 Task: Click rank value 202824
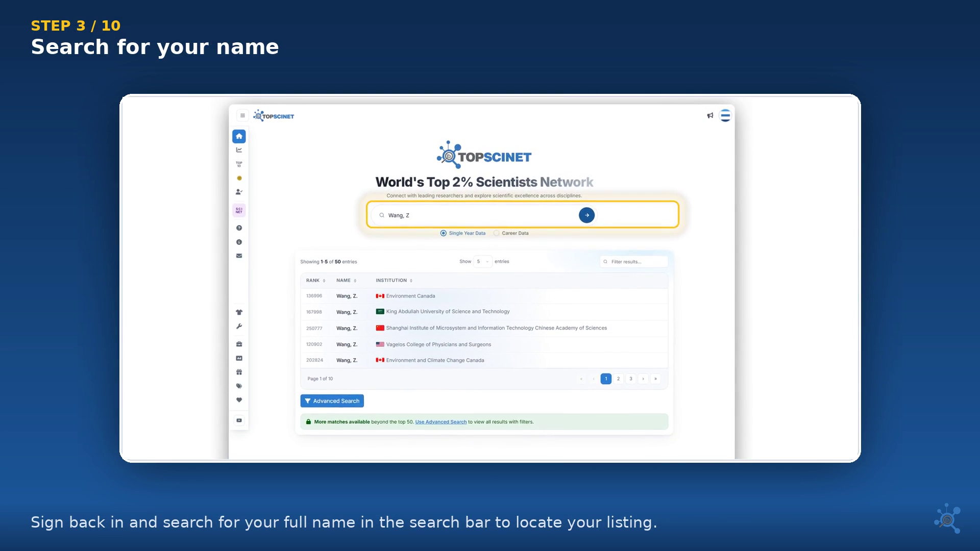click(x=314, y=360)
